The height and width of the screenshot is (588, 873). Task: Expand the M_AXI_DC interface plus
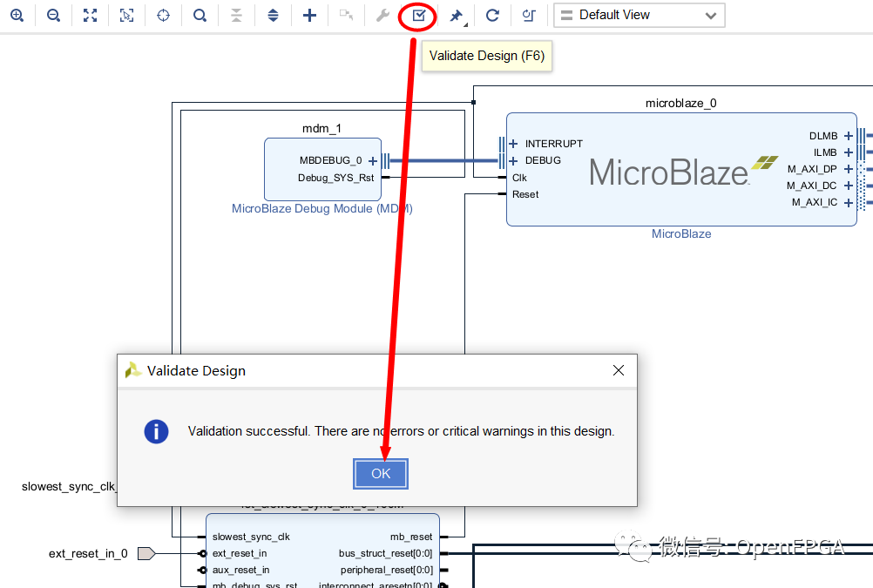(x=848, y=186)
